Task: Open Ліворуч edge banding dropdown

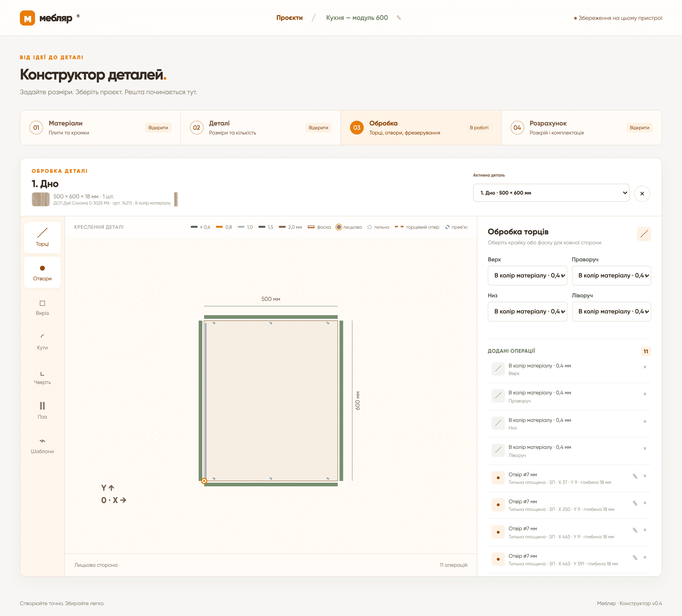Action: click(x=611, y=311)
